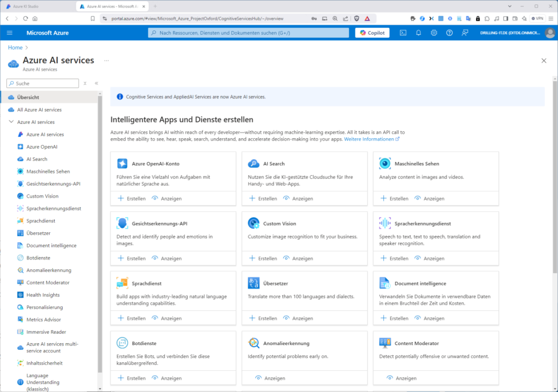Click the Azure OpenAI-Konto card icon

[122, 163]
